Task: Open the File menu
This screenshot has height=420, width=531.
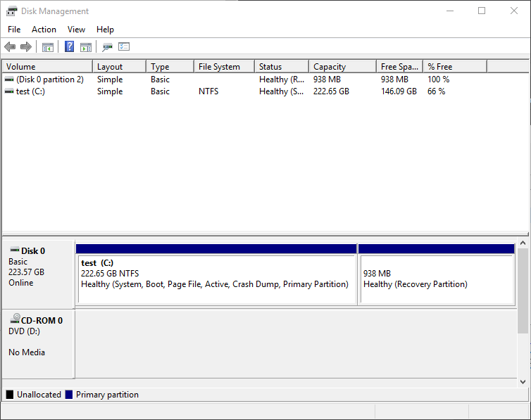Action: tap(14, 30)
